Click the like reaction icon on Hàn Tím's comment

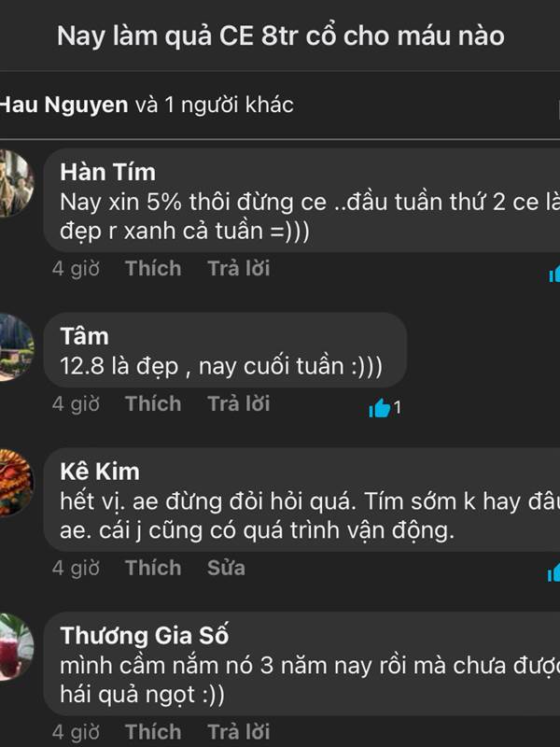tap(554, 274)
